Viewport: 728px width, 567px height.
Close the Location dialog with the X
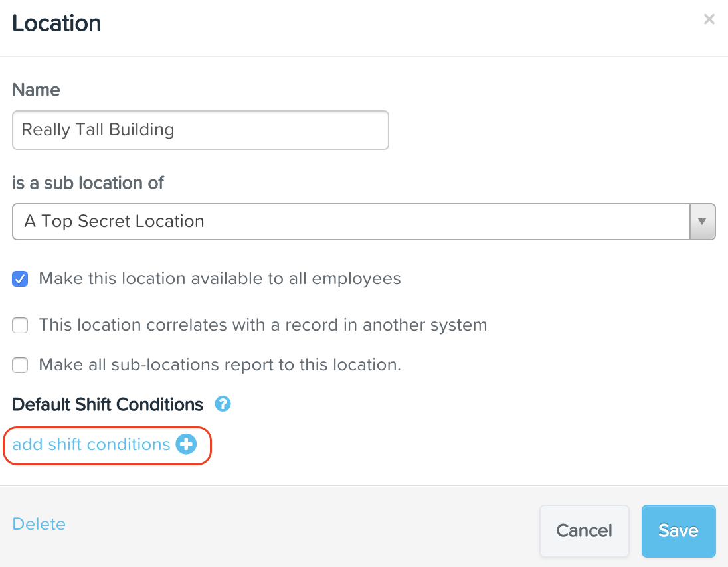[x=709, y=19]
